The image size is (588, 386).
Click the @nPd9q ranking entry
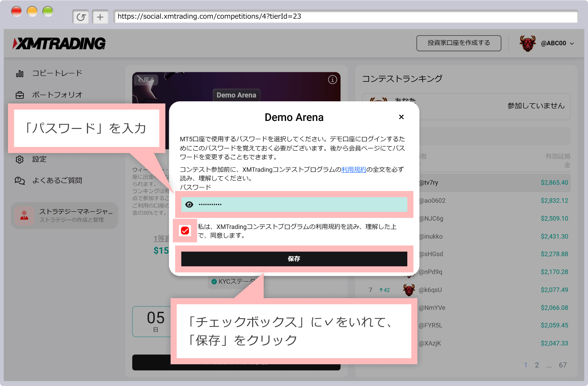point(431,272)
